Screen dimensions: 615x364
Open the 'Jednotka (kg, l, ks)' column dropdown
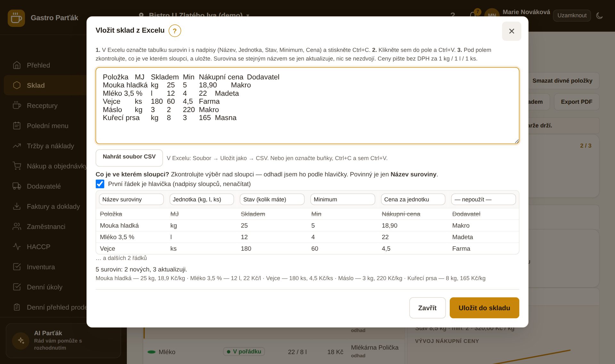click(202, 199)
